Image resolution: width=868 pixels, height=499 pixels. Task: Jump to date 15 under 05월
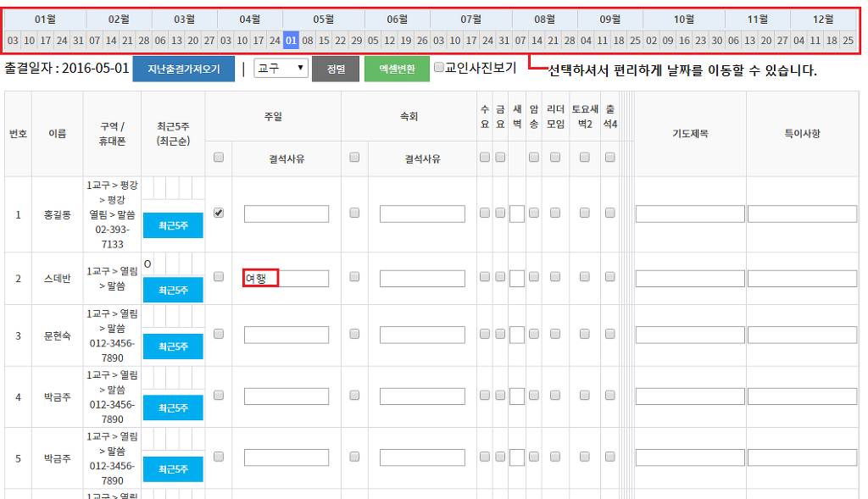pyautogui.click(x=324, y=41)
